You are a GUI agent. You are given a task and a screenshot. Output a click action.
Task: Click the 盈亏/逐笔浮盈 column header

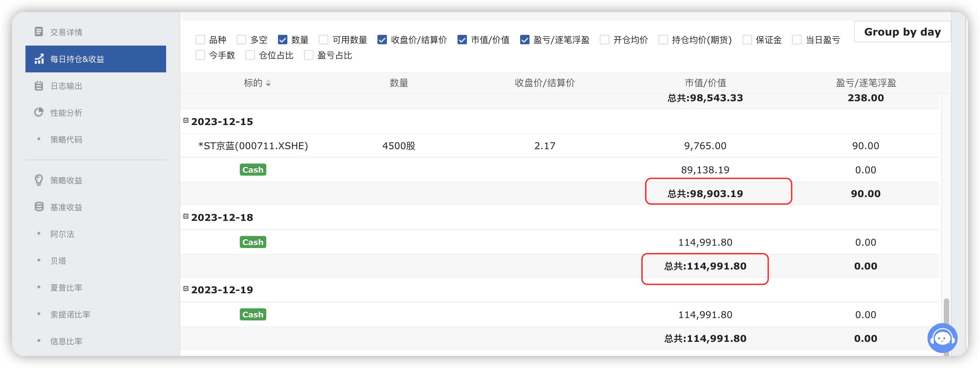click(x=865, y=83)
